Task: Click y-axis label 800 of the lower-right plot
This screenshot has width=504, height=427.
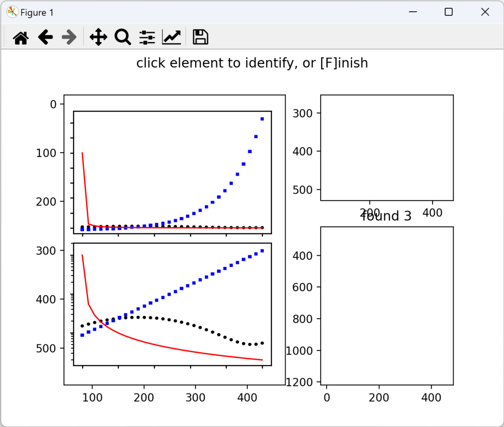Action: coord(302,319)
